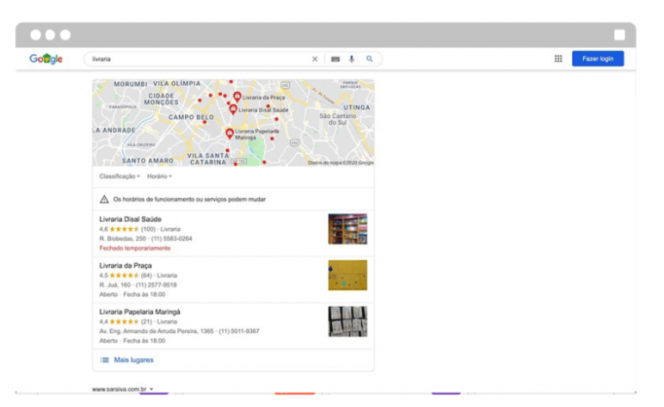Viewport: 664px width, 407px height.
Task: Open the dropdown arrow next to www.saraiva.com.br
Action: click(x=152, y=388)
